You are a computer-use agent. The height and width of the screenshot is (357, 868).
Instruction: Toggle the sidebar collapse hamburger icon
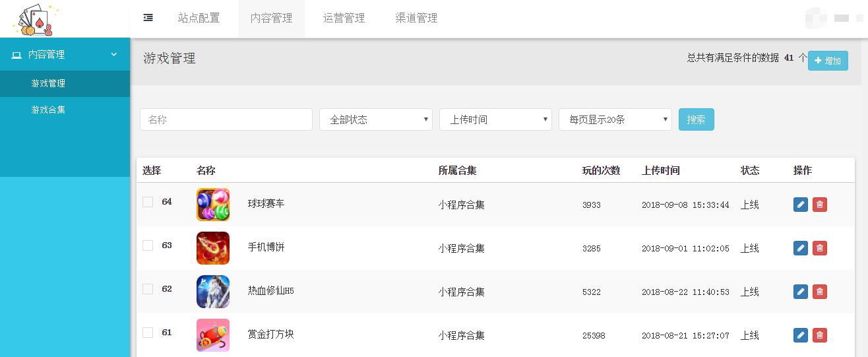coord(148,18)
